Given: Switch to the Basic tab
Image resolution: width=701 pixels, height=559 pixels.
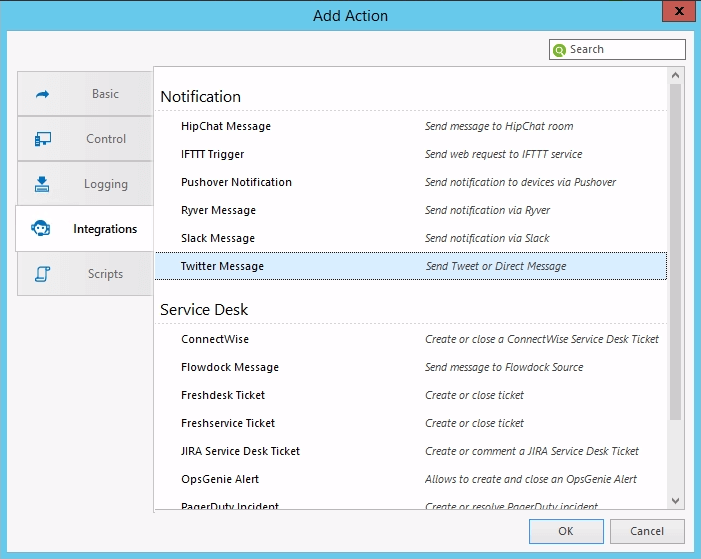Looking at the screenshot, I should 85,94.
